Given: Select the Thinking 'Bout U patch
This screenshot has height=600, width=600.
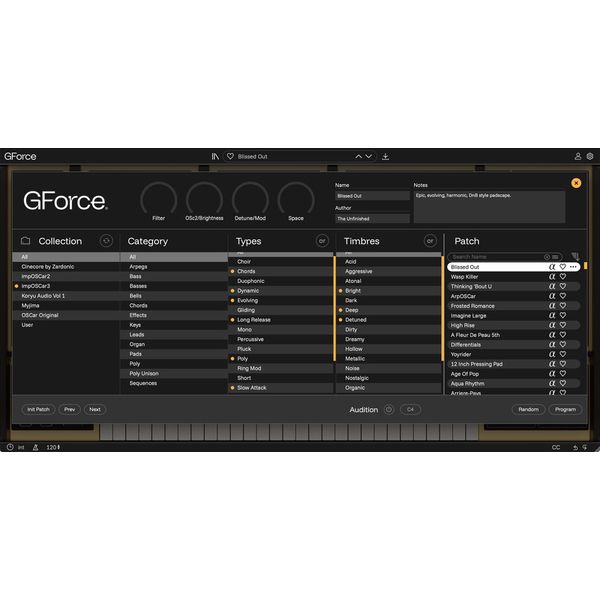Looking at the screenshot, I should 514,286.
